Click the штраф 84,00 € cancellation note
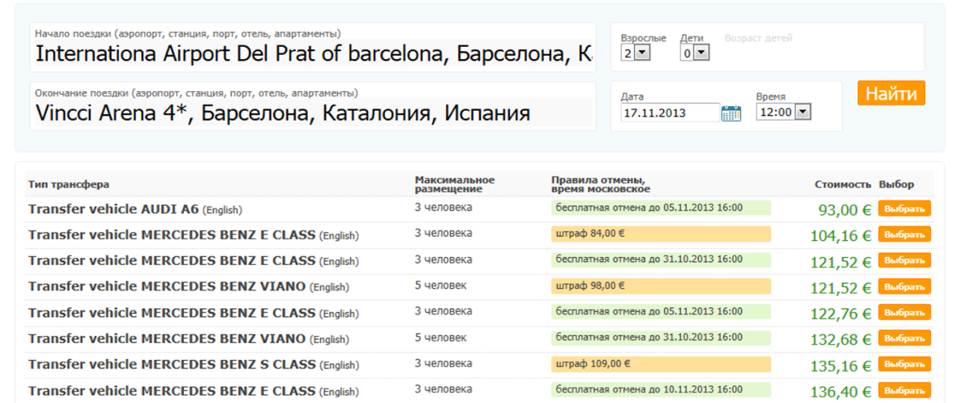This screenshot has height=403, width=960. point(661,233)
